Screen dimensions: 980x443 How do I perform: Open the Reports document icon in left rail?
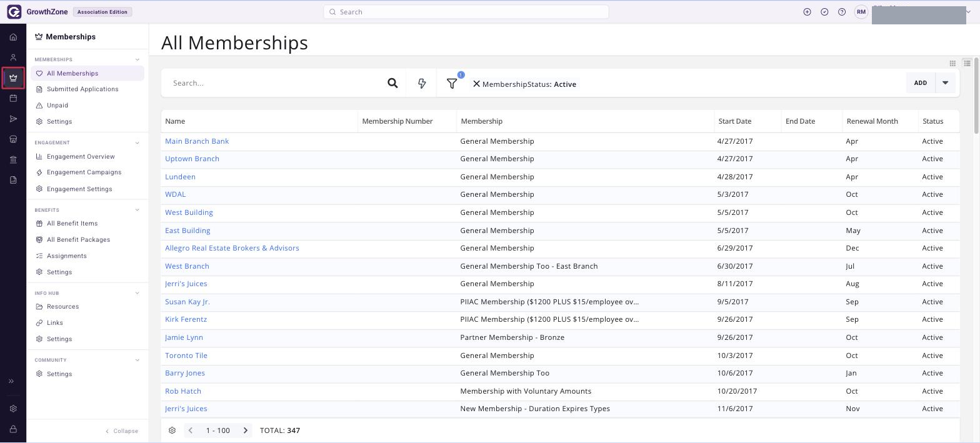[x=13, y=180]
